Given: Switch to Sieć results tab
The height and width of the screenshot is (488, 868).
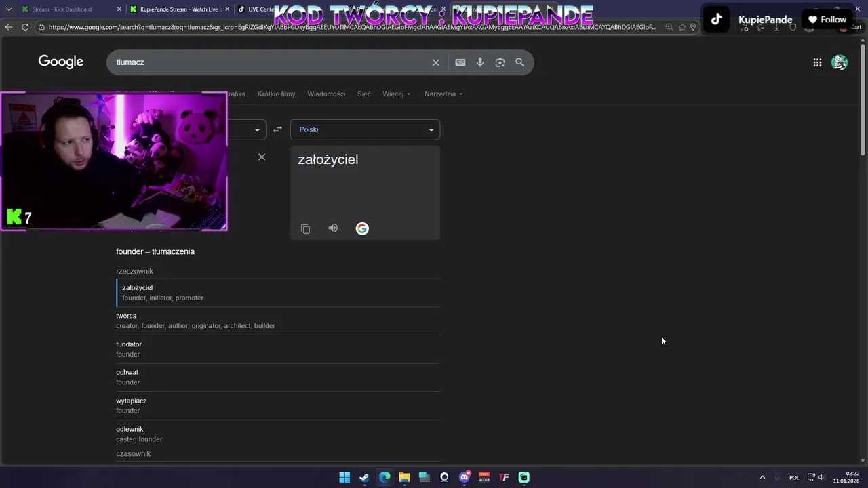Looking at the screenshot, I should click(x=364, y=94).
